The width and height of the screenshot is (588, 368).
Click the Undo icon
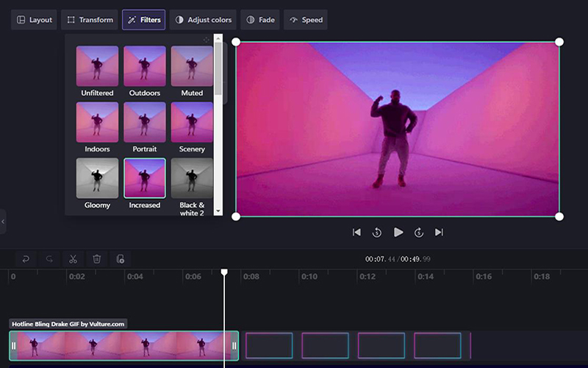[x=26, y=259]
